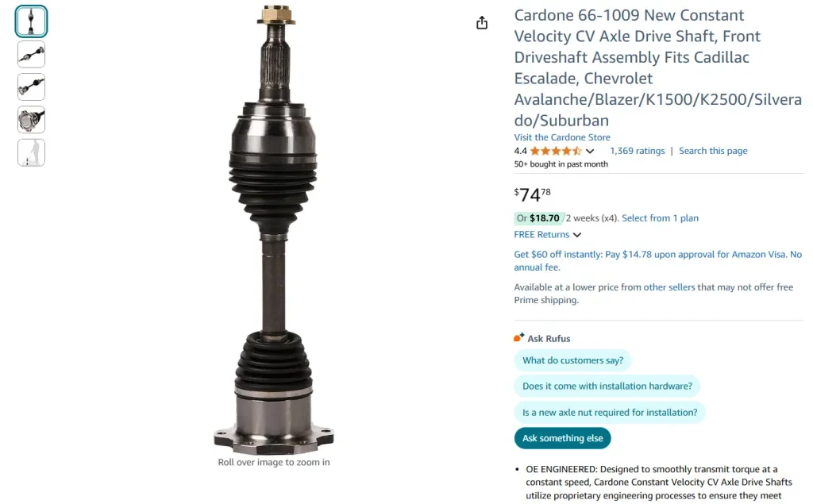This screenshot has height=504, width=813.
Task: Click the Ask Rufus sparkle icon
Action: click(x=519, y=337)
